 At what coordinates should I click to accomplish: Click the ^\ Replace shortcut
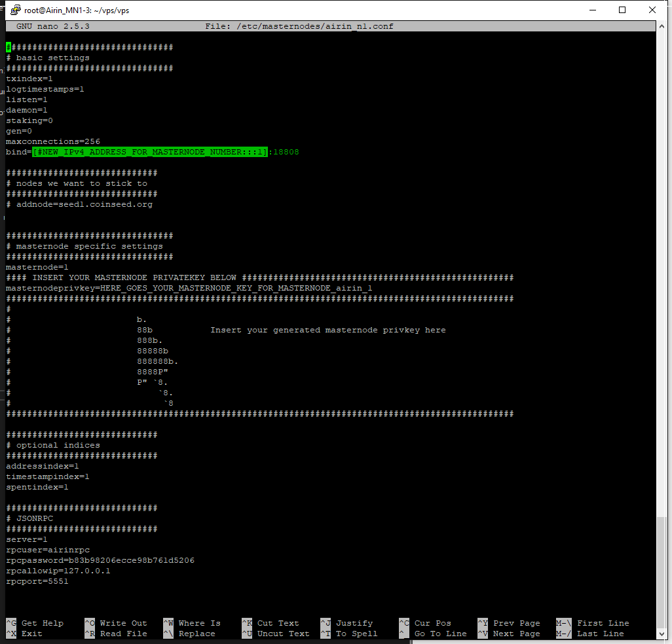[x=189, y=634]
